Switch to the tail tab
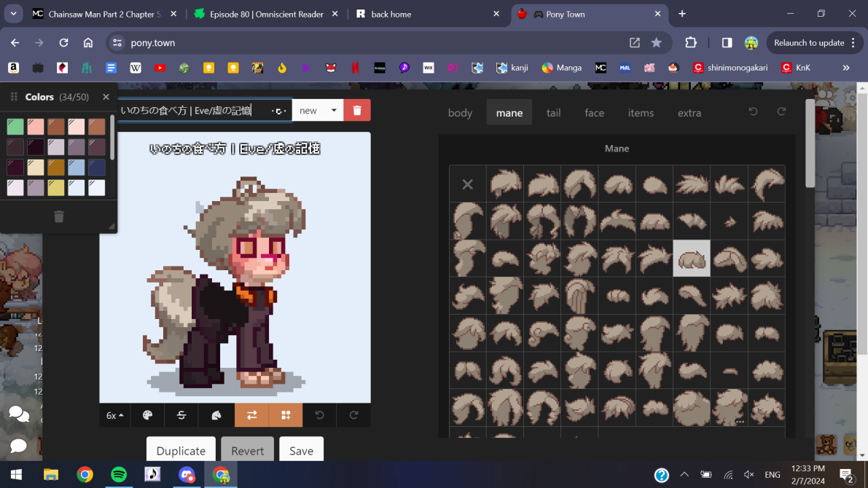This screenshot has width=868, height=488. [x=553, y=113]
